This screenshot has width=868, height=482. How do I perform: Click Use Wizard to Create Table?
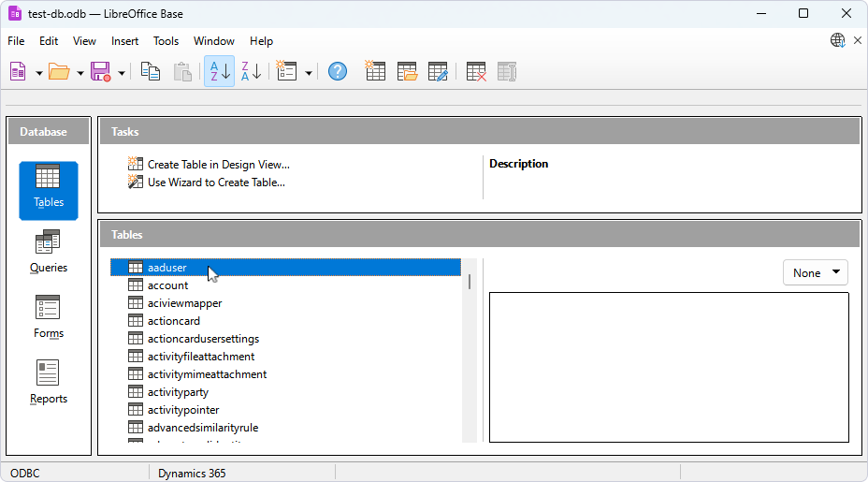(x=216, y=183)
